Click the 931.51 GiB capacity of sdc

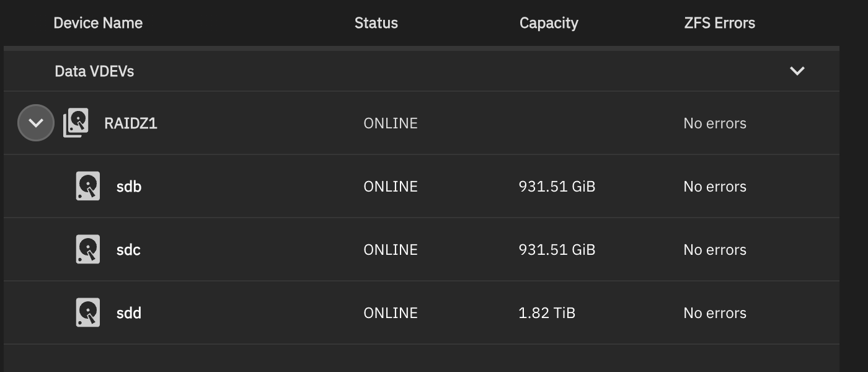pos(557,250)
